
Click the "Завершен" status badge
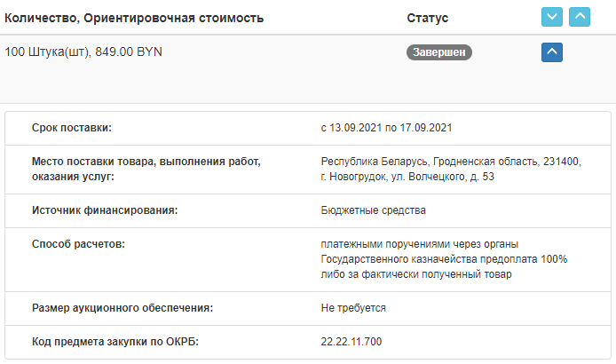pyautogui.click(x=438, y=52)
